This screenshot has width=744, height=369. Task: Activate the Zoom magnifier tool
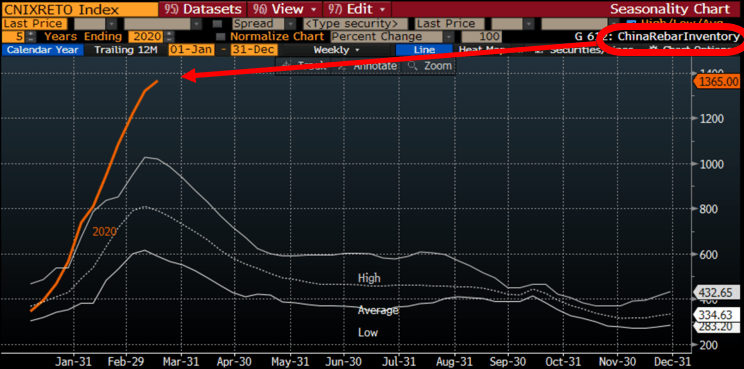pos(429,66)
